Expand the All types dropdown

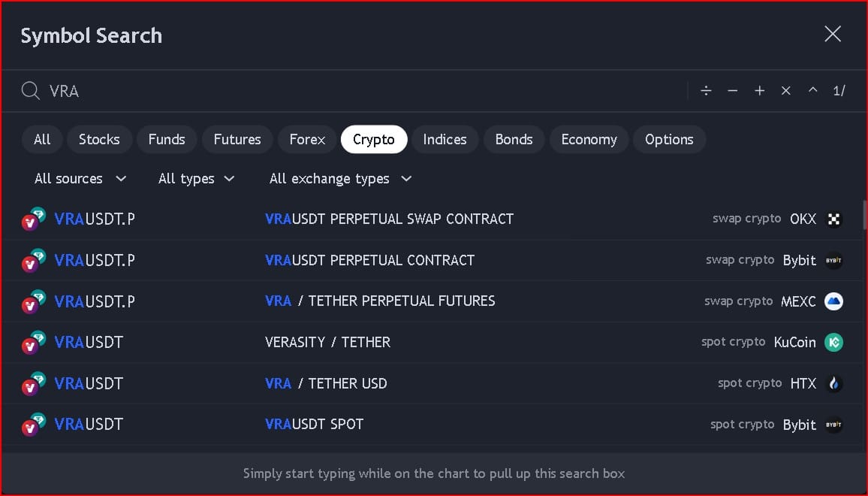pyautogui.click(x=197, y=179)
